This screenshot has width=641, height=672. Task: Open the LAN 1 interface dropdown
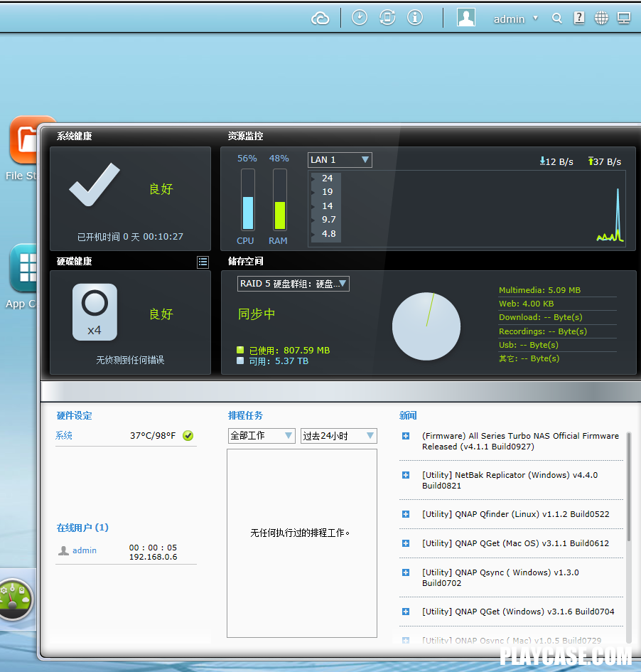(340, 160)
